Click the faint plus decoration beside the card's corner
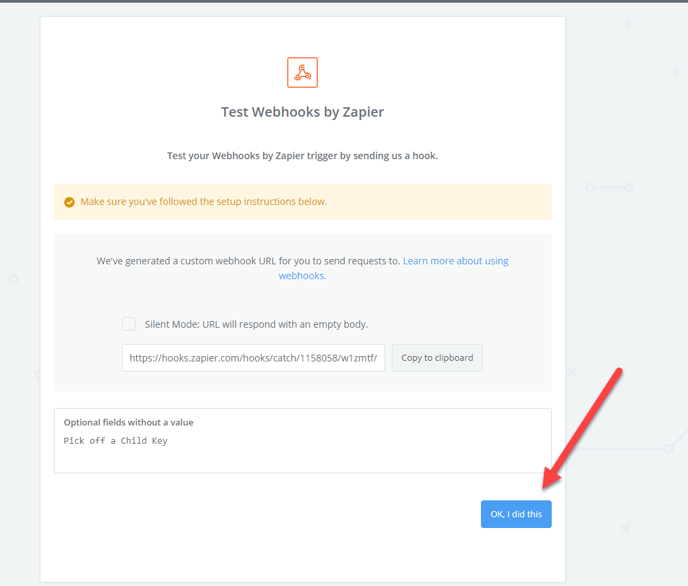Image resolution: width=688 pixels, height=586 pixels. click(628, 24)
